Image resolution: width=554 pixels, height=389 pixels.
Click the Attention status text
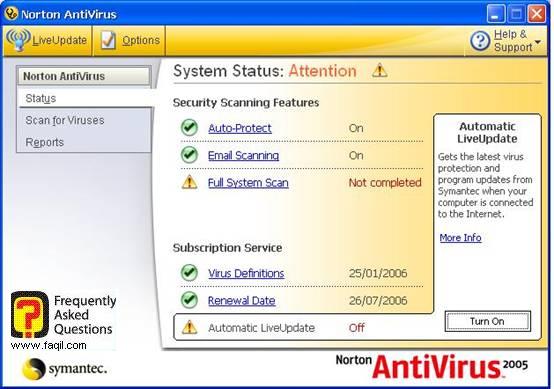323,71
